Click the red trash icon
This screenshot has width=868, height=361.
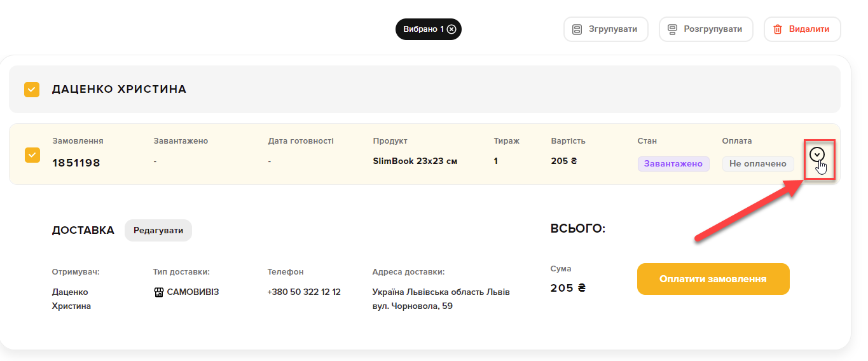pyautogui.click(x=778, y=29)
